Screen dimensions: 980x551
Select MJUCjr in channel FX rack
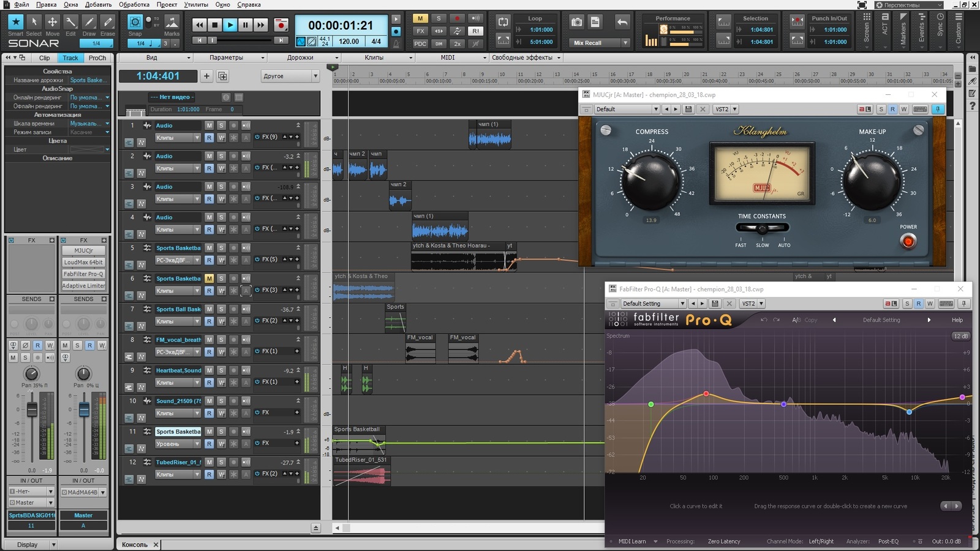coord(83,250)
